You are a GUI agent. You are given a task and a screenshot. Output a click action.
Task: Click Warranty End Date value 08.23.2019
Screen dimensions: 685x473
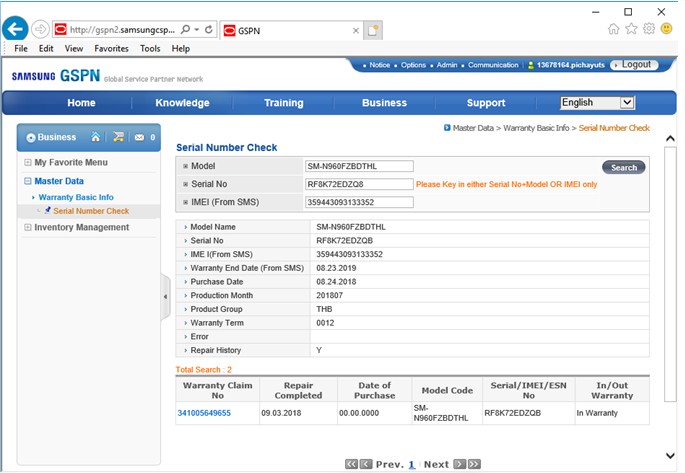tap(336, 268)
